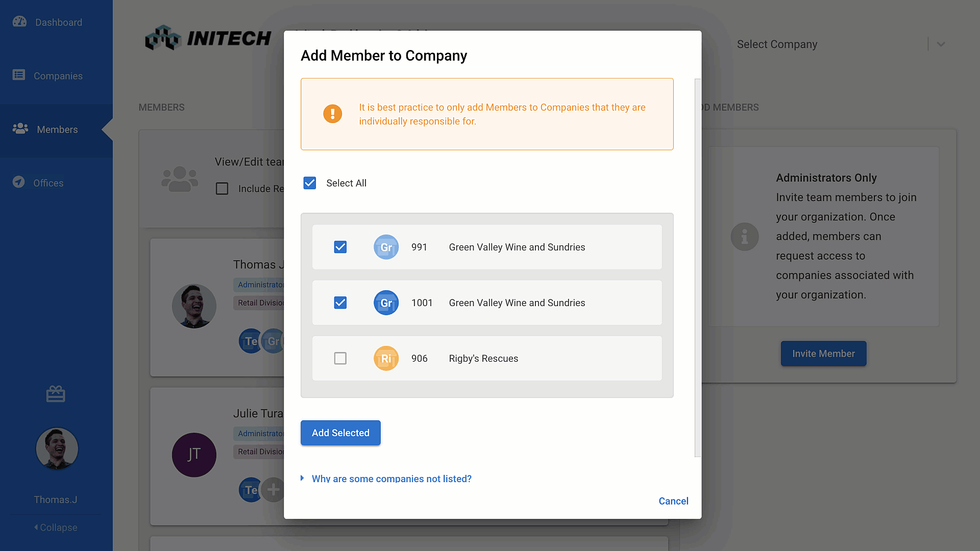Open the gift box icon in sidebar
980x551 pixels.
pyautogui.click(x=56, y=394)
